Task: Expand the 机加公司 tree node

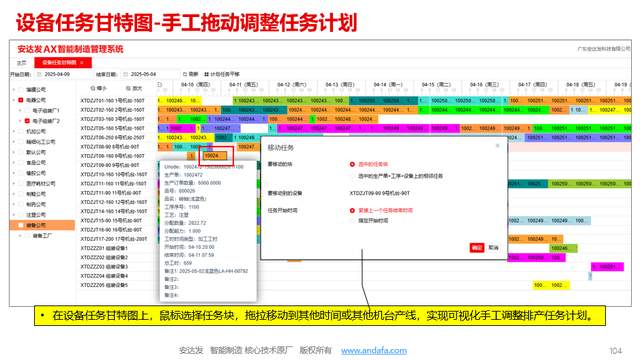Action: [x=13, y=131]
